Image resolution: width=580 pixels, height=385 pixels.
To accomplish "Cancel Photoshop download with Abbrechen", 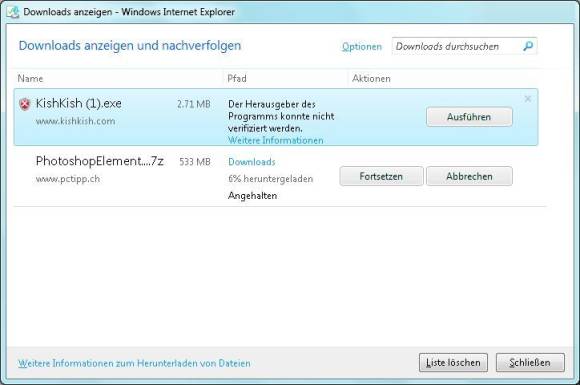I will pyautogui.click(x=469, y=176).
